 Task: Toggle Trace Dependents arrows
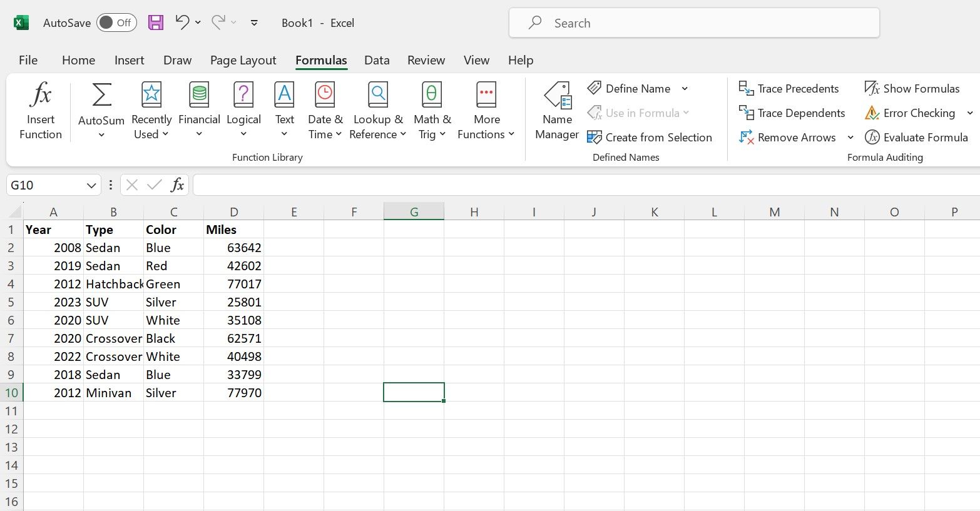click(x=792, y=113)
